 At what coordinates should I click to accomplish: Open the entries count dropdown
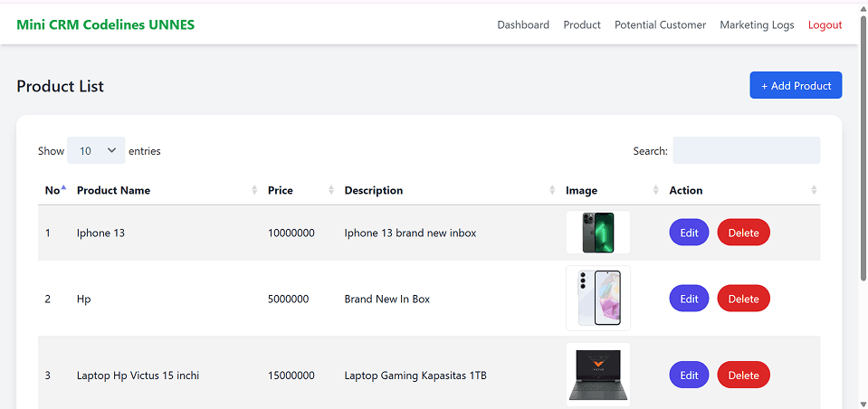coord(96,150)
